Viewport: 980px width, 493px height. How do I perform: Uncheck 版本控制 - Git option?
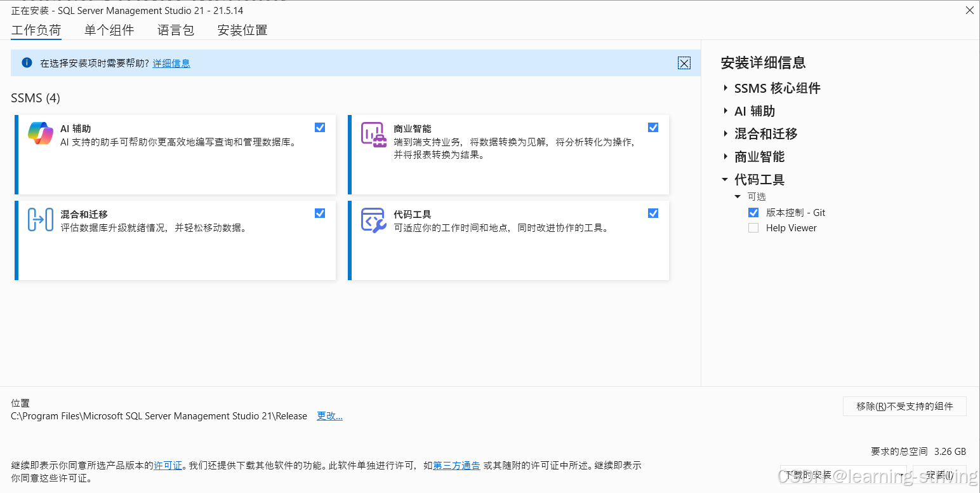click(x=753, y=212)
